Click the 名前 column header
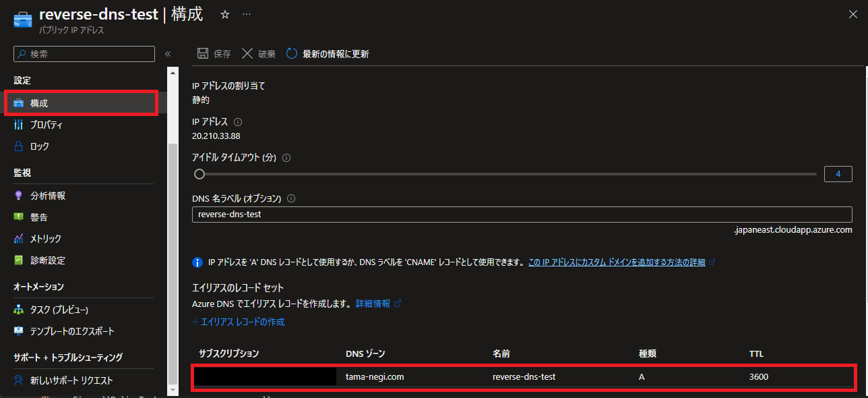Screen dimensions: 868x398 tap(502, 353)
